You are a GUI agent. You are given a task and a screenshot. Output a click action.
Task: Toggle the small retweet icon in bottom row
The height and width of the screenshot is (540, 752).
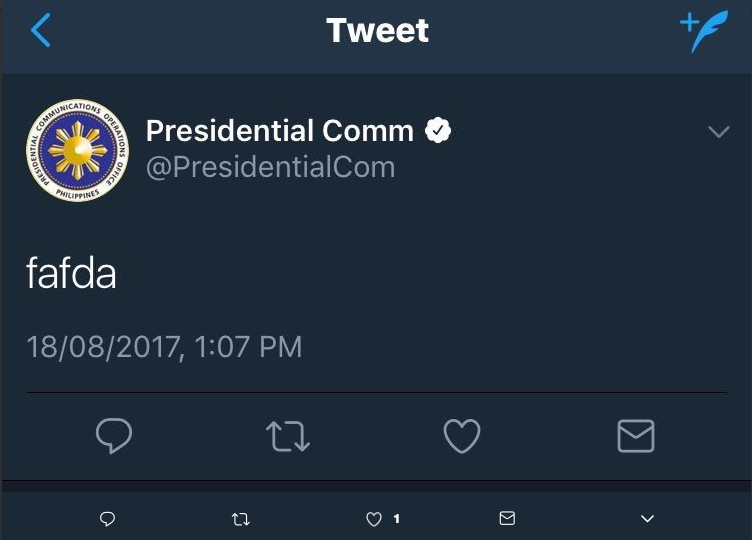pyautogui.click(x=240, y=518)
